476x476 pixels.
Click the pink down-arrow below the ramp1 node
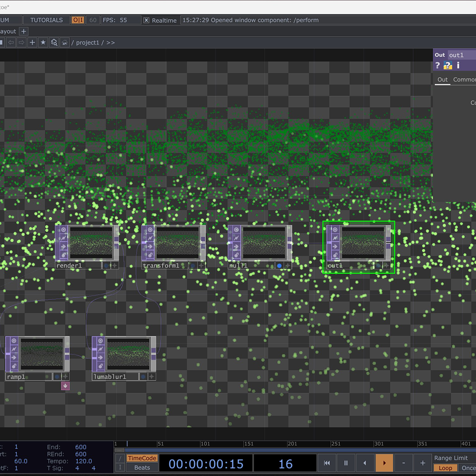coord(65,386)
